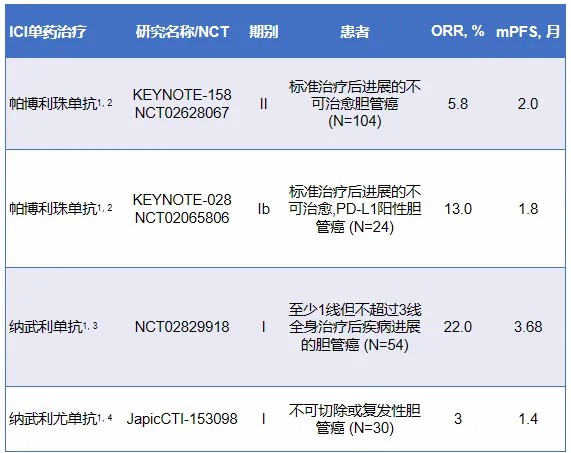Screen dimensions: 571x453
Task: Click the 纳武利单抗 drug name cell
Action: click(x=54, y=327)
